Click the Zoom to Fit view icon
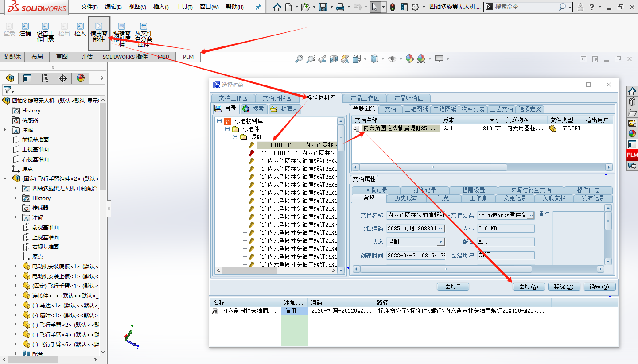Image resolution: width=638 pixels, height=364 pixels. pos(299,59)
